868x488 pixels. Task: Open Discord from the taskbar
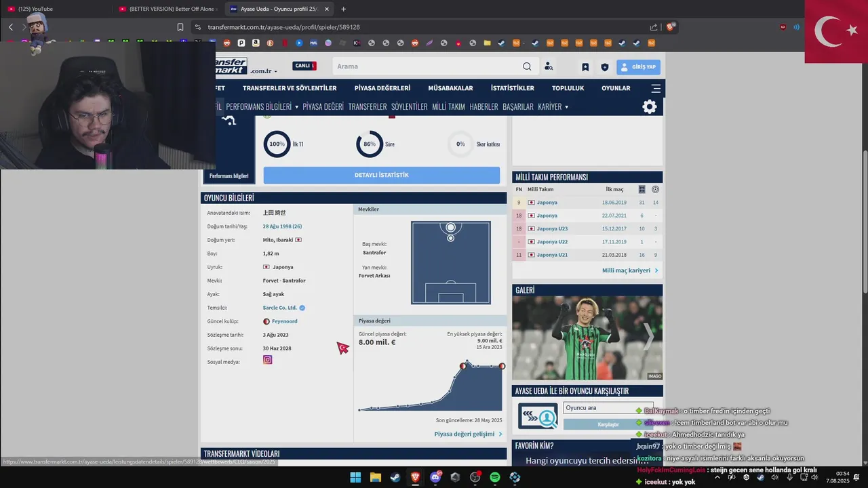tap(435, 477)
